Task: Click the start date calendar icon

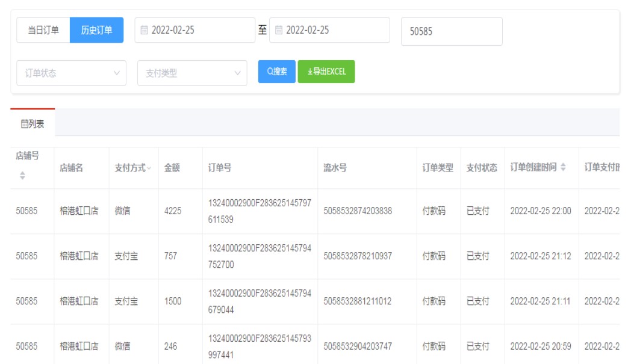Action: point(144,30)
